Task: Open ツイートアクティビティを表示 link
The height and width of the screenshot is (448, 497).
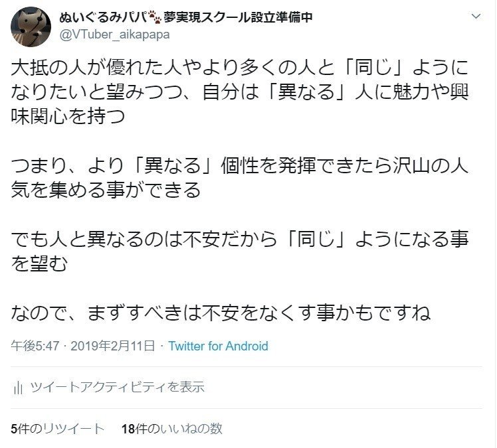Action: point(118,387)
